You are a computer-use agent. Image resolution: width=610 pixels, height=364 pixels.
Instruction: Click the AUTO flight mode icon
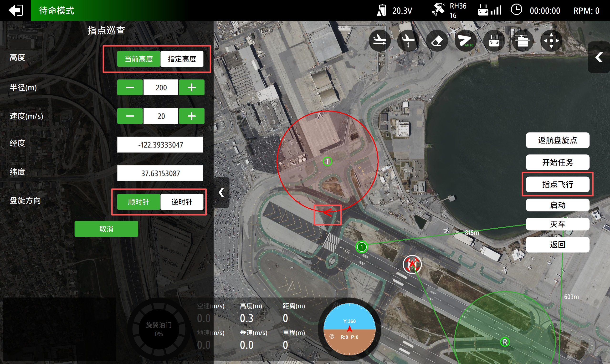coord(465,41)
